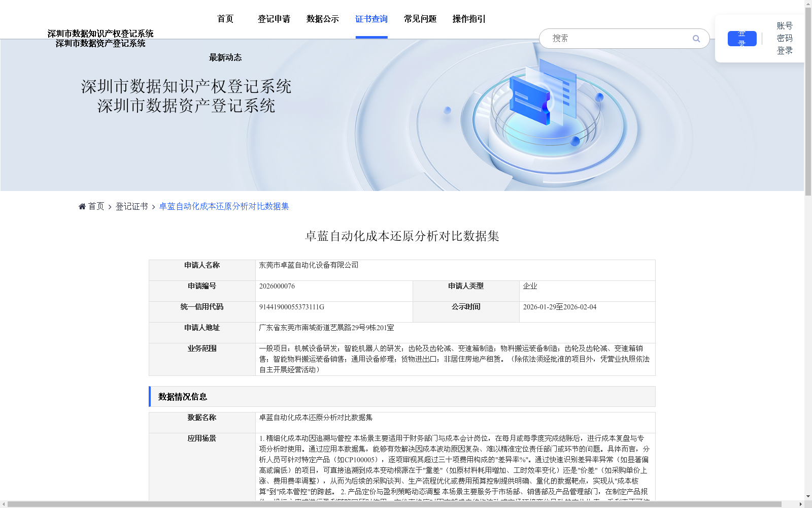The height and width of the screenshot is (508, 812).
Task: Open the 最新动态 menu item
Action: [x=225, y=57]
